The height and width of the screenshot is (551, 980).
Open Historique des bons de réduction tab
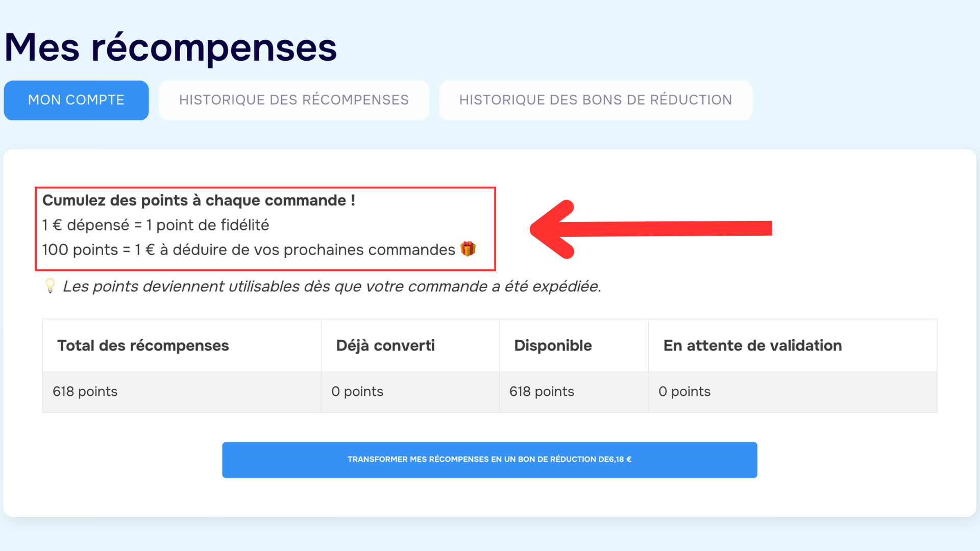tap(596, 100)
